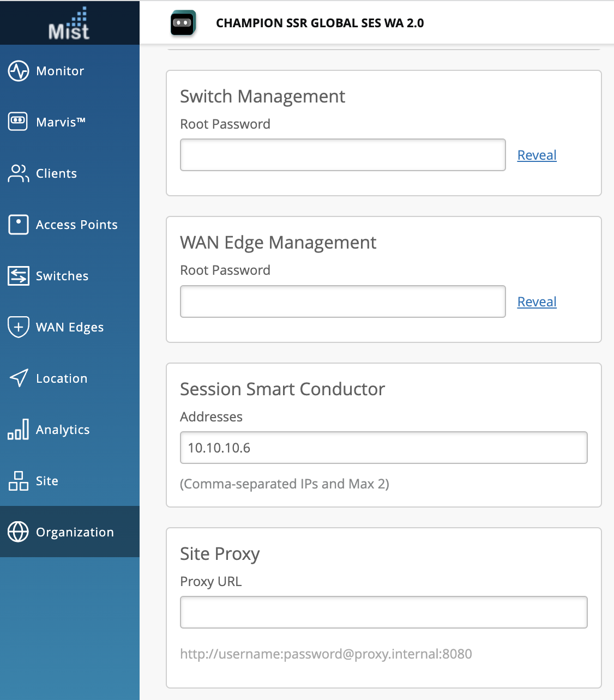Click the Marvis avatar in header
The image size is (614, 700).
point(183,23)
